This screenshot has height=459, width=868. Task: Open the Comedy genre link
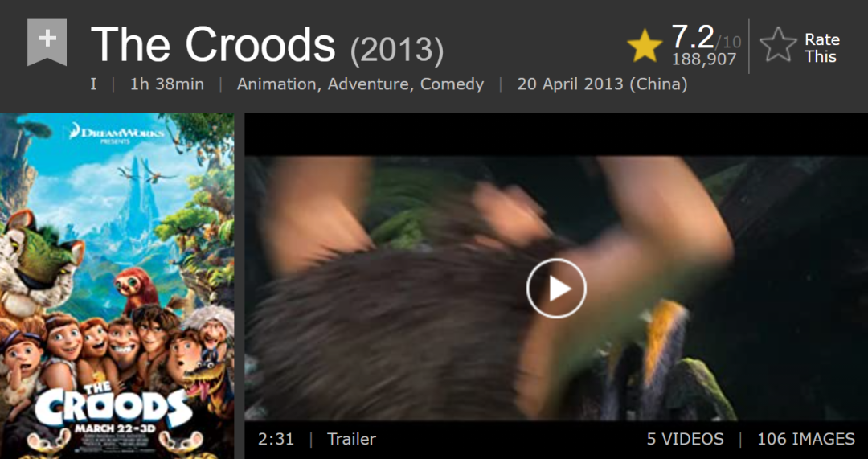click(452, 84)
